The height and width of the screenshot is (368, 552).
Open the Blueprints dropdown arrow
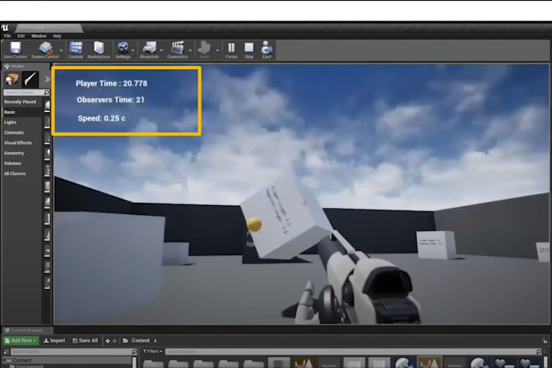click(x=161, y=50)
